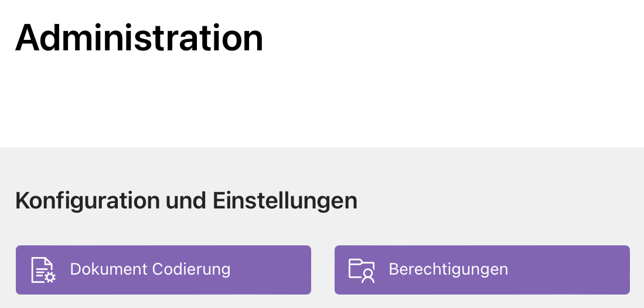Click the "Dokument Codierung" label text
Image resolution: width=644 pixels, height=308 pixels.
click(x=151, y=269)
